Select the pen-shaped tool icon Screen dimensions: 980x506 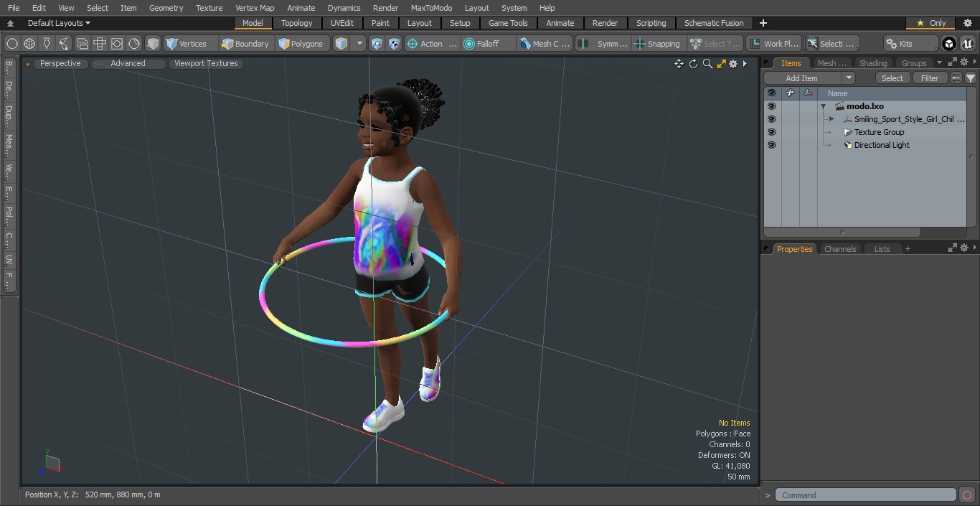click(47, 44)
